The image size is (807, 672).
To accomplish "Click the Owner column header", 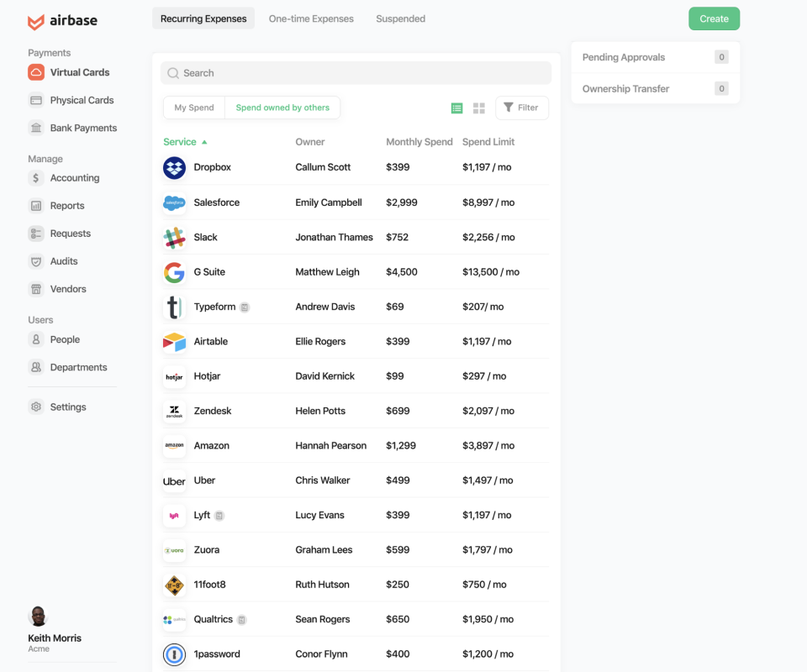I will [310, 142].
